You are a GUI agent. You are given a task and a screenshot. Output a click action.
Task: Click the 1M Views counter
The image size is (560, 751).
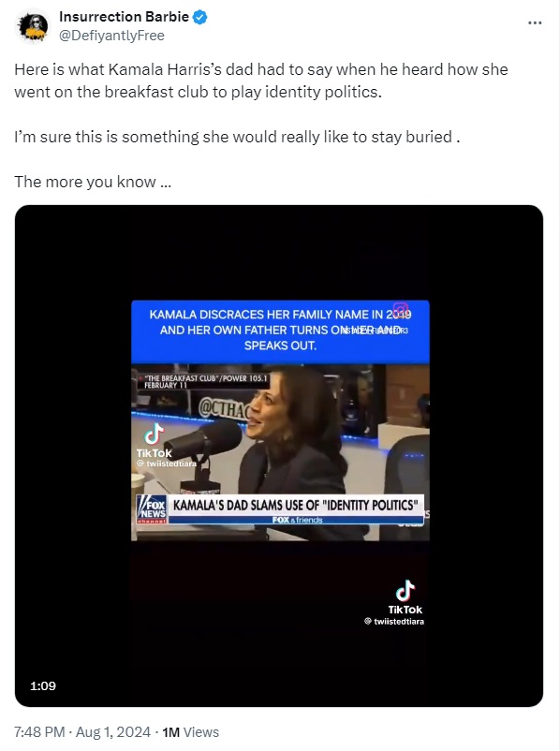tap(191, 732)
